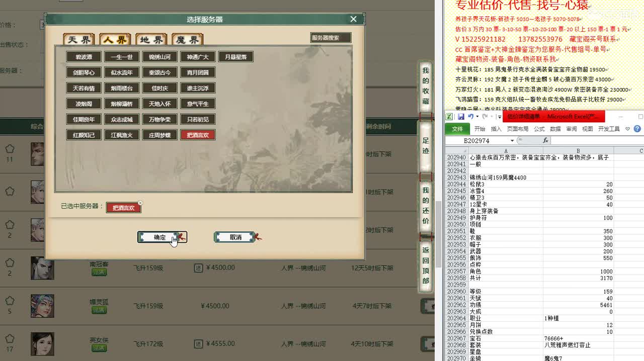
Task: Pick the 江枫渔火 server
Action: (x=122, y=135)
